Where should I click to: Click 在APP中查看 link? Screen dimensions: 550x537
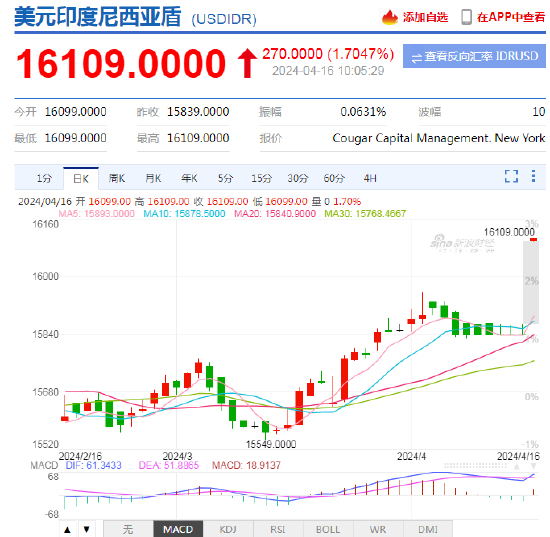click(x=511, y=17)
